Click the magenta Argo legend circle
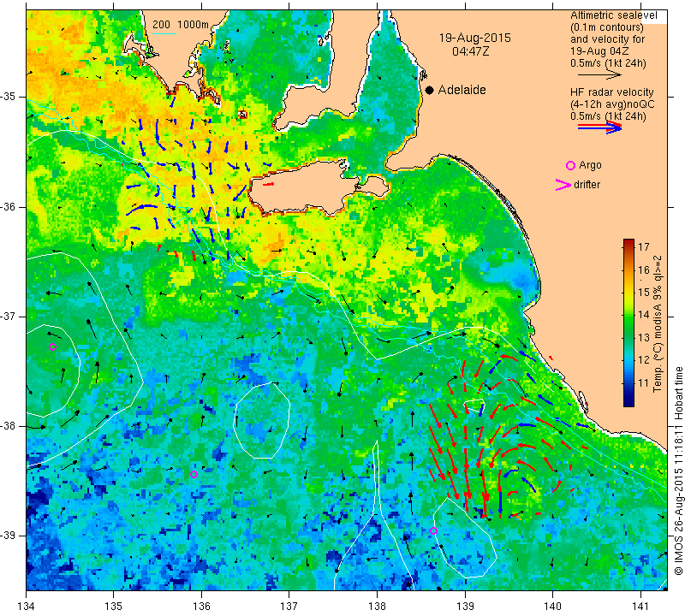The height and width of the screenshot is (616, 685). (570, 165)
